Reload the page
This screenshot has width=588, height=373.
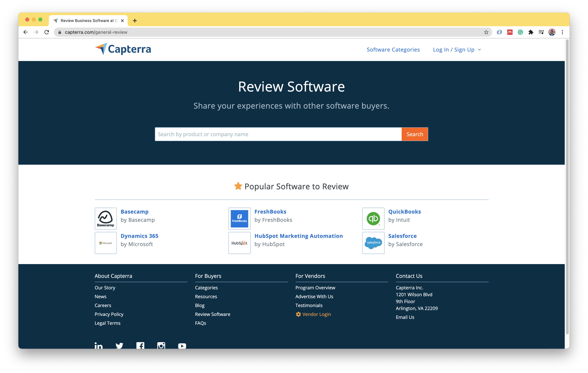(47, 32)
